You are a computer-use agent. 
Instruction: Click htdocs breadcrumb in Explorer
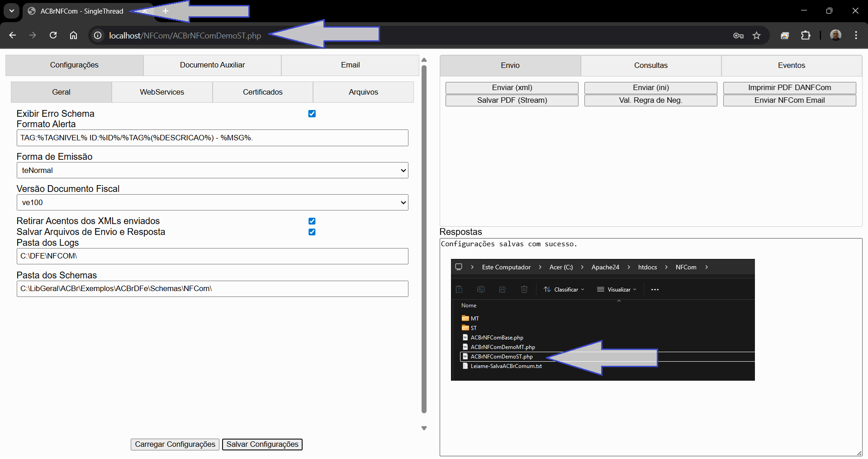point(647,267)
